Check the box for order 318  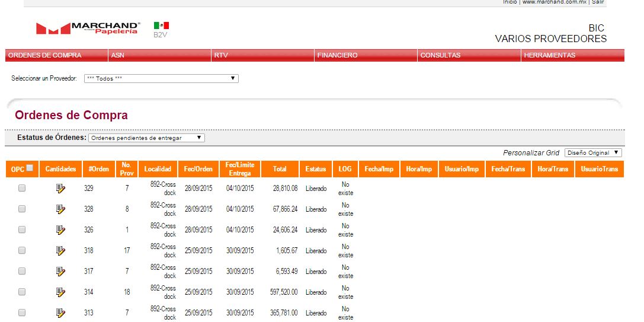pos(22,250)
